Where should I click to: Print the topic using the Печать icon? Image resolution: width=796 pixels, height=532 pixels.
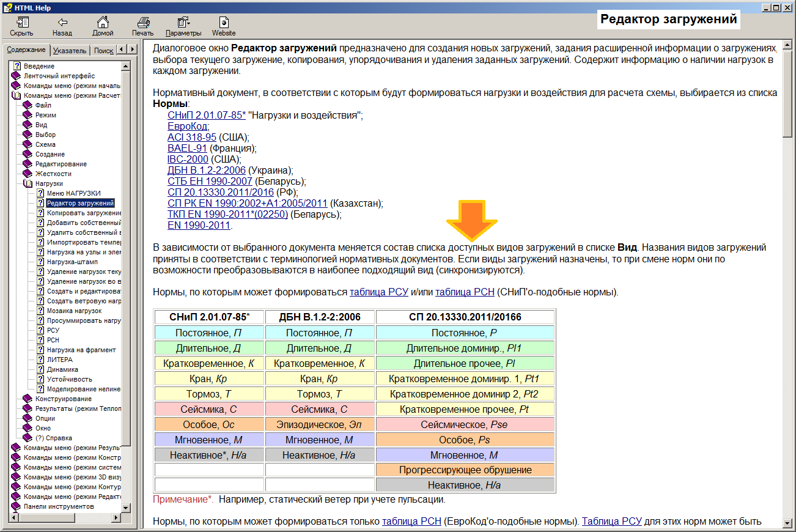pos(143,23)
